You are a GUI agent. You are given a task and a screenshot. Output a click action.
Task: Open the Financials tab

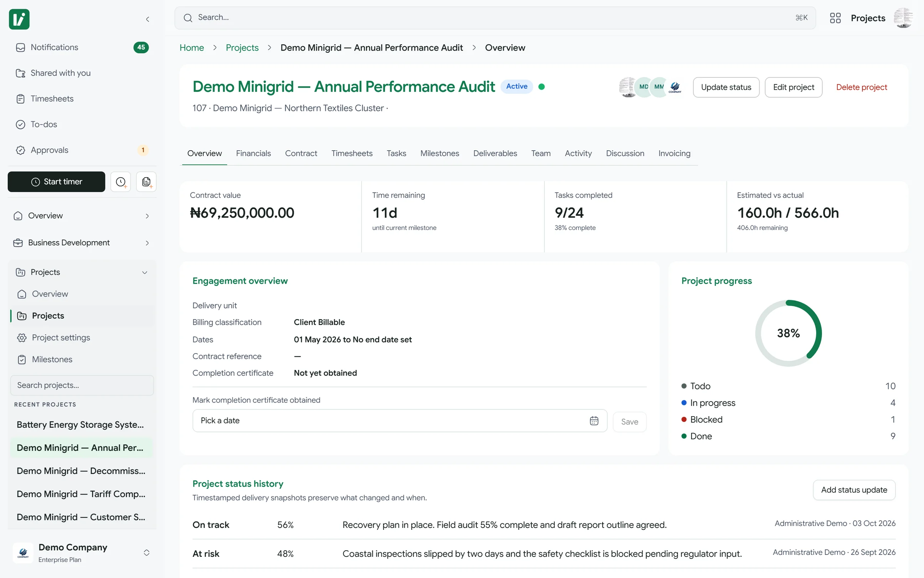(253, 153)
